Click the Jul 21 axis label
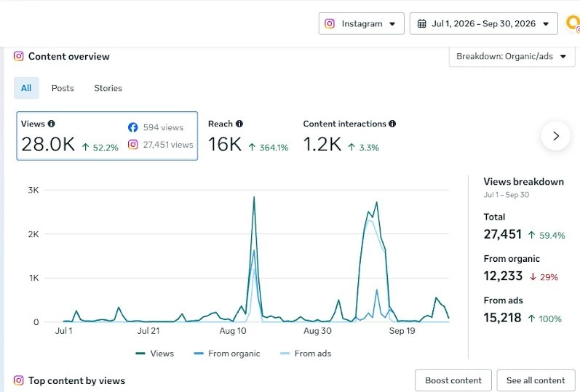This screenshot has height=392, width=580. pos(148,331)
